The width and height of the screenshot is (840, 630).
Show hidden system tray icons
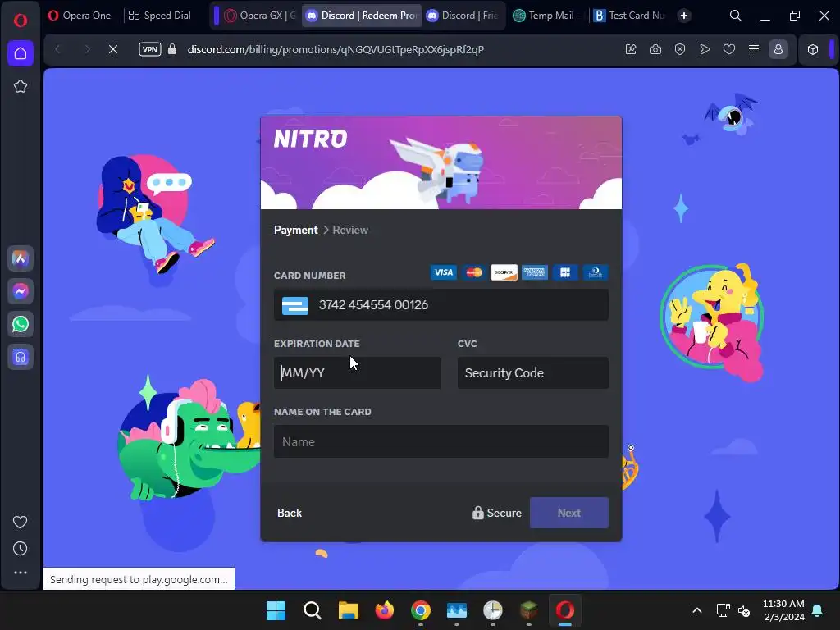pyautogui.click(x=697, y=610)
